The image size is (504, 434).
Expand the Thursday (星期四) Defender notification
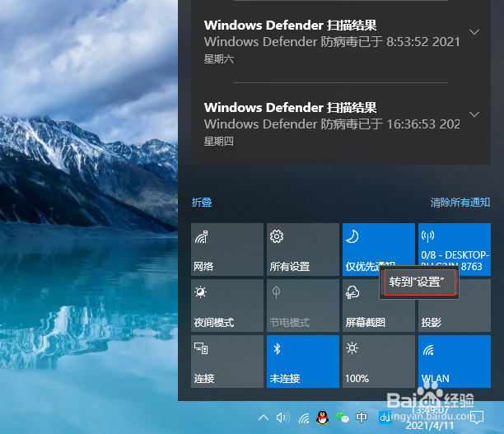tap(474, 114)
